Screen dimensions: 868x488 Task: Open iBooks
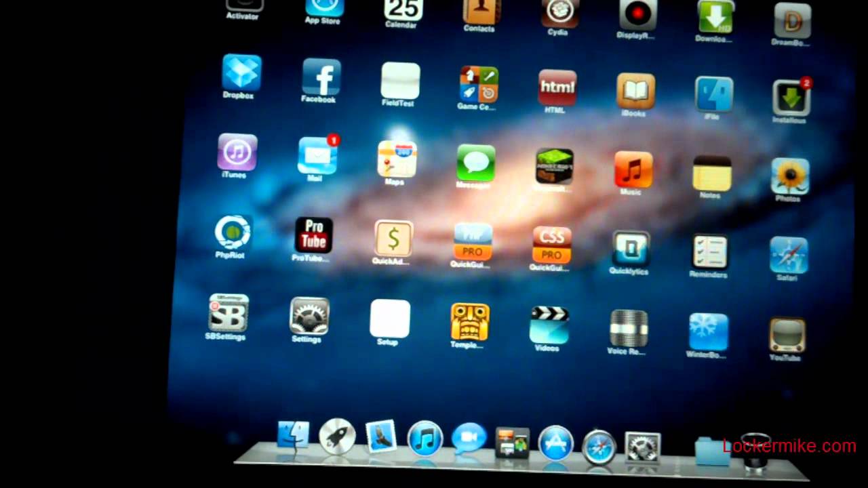635,91
